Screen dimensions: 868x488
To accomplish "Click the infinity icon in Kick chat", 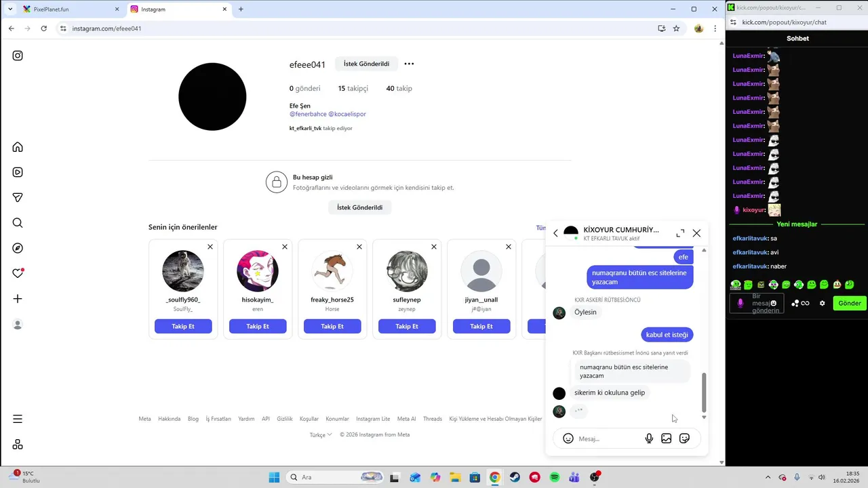I will pos(805,303).
